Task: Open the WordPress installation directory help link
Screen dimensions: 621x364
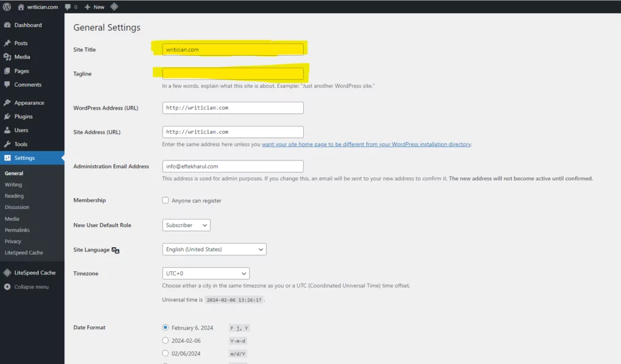Action: pos(366,144)
